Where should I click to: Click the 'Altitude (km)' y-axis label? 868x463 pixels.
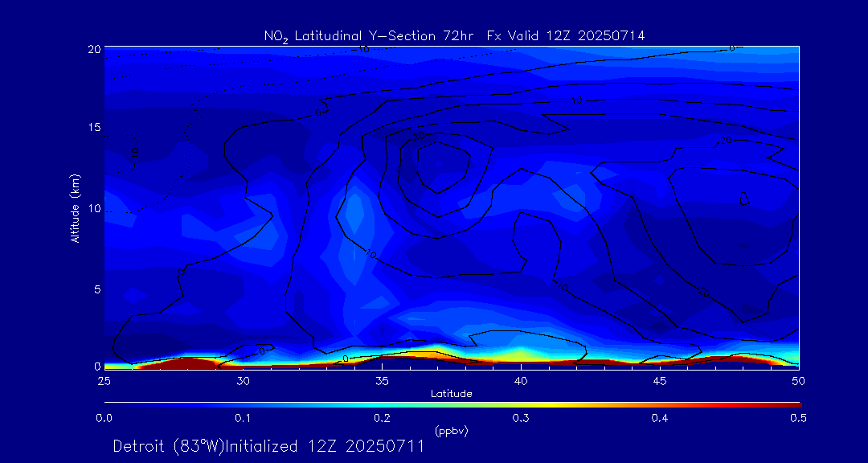pyautogui.click(x=74, y=207)
